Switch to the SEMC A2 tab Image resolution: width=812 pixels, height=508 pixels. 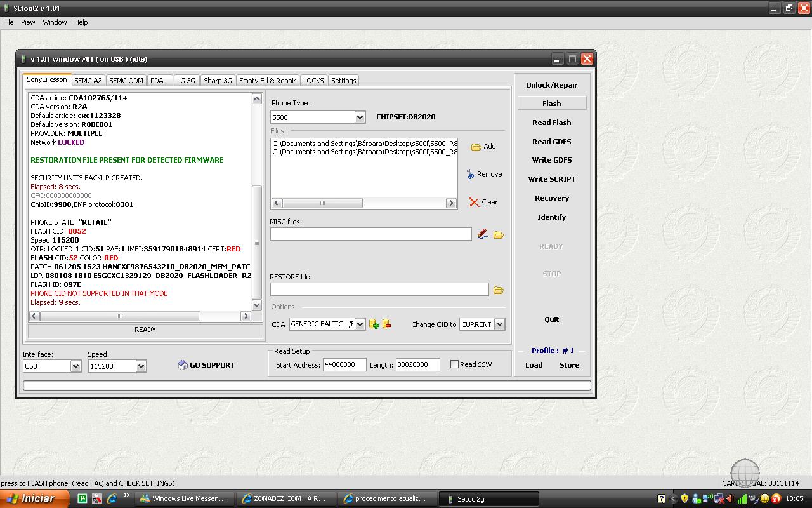pyautogui.click(x=88, y=81)
